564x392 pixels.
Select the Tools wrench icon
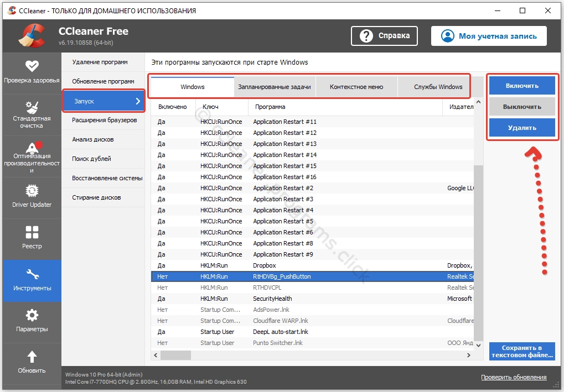pos(32,274)
